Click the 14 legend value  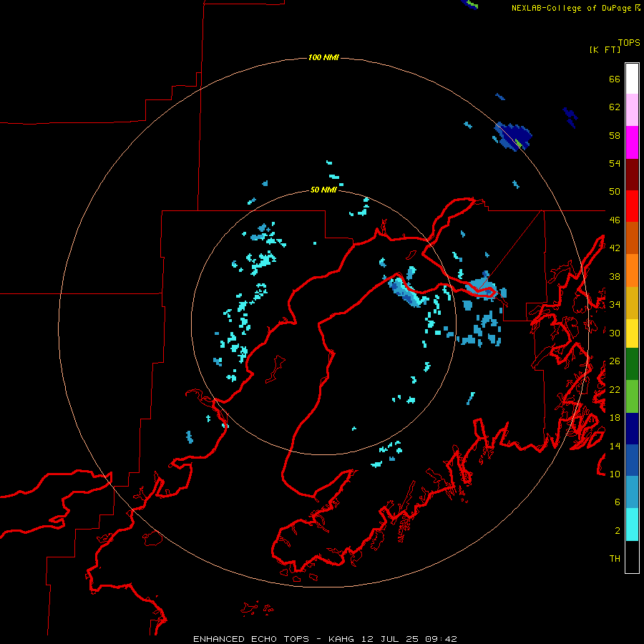tap(615, 446)
